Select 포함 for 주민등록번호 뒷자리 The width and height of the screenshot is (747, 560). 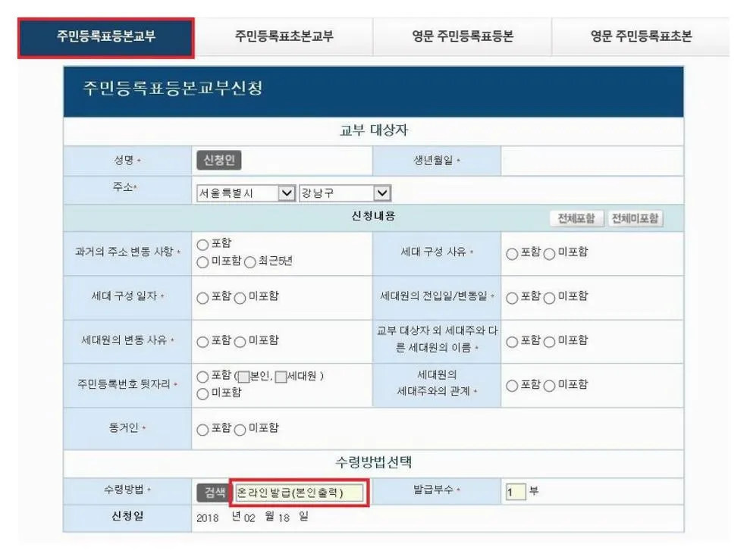tap(202, 377)
